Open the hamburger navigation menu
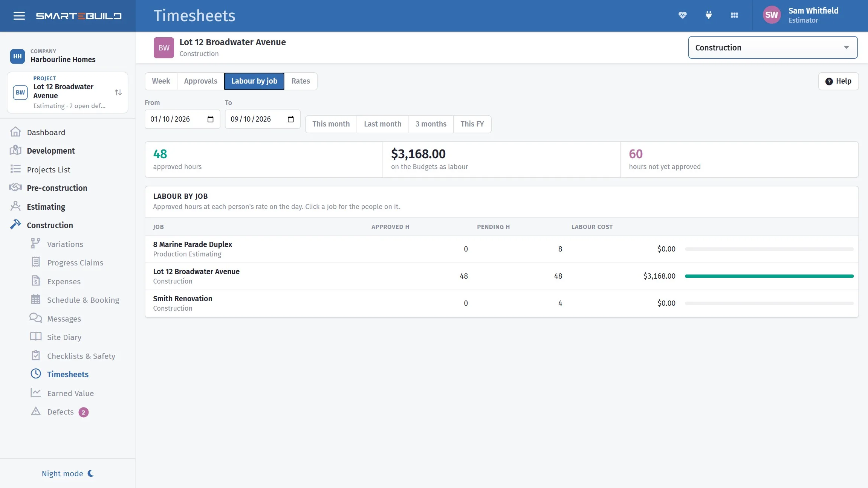The width and height of the screenshot is (868, 488). (x=19, y=16)
